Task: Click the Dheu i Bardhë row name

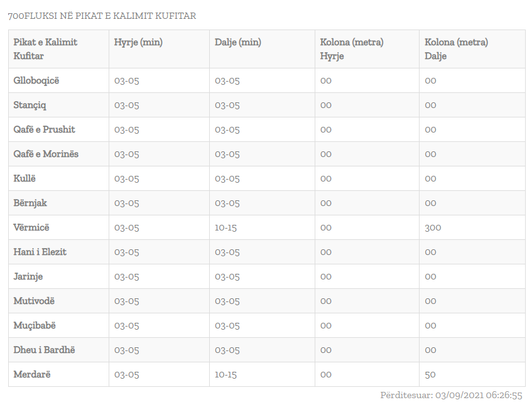Action: click(44, 350)
